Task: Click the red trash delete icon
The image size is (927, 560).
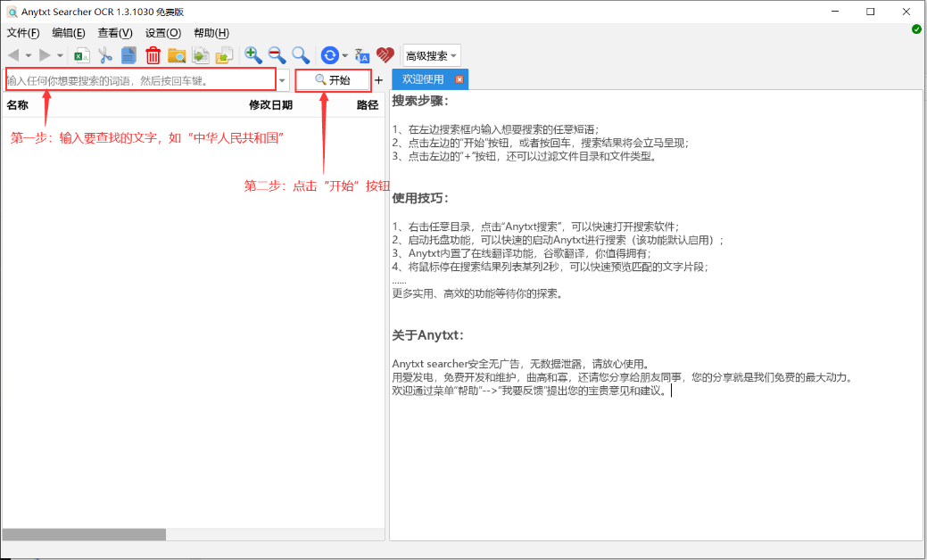Action: (153, 55)
